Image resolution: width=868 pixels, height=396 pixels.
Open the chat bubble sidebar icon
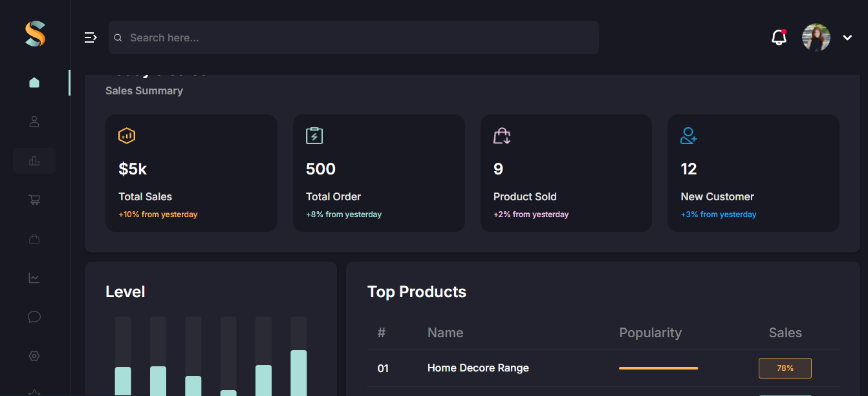tap(34, 317)
